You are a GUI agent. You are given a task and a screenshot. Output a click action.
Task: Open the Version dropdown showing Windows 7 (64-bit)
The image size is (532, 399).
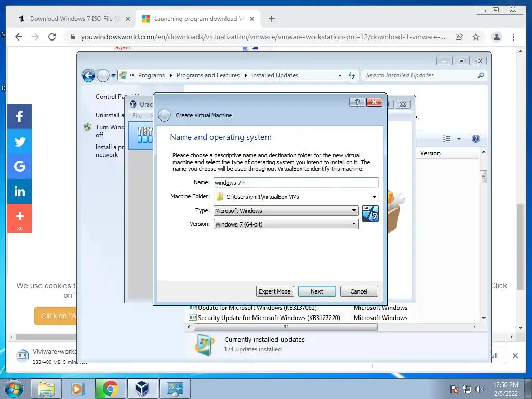[286, 224]
